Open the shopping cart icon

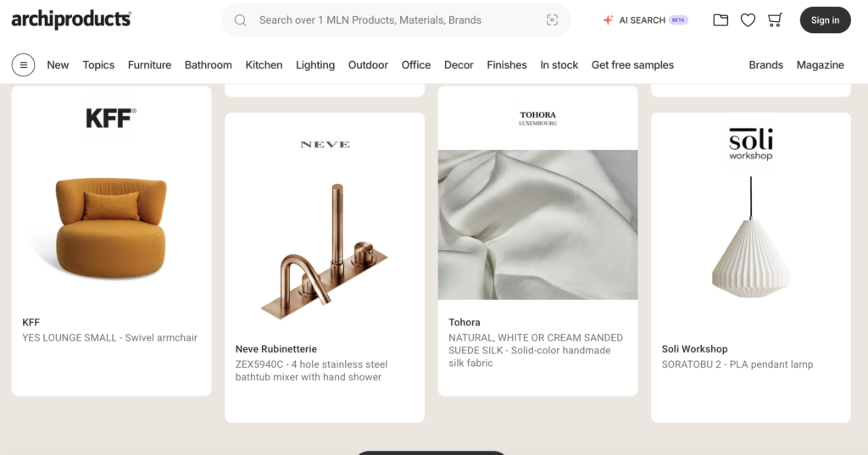coord(775,20)
